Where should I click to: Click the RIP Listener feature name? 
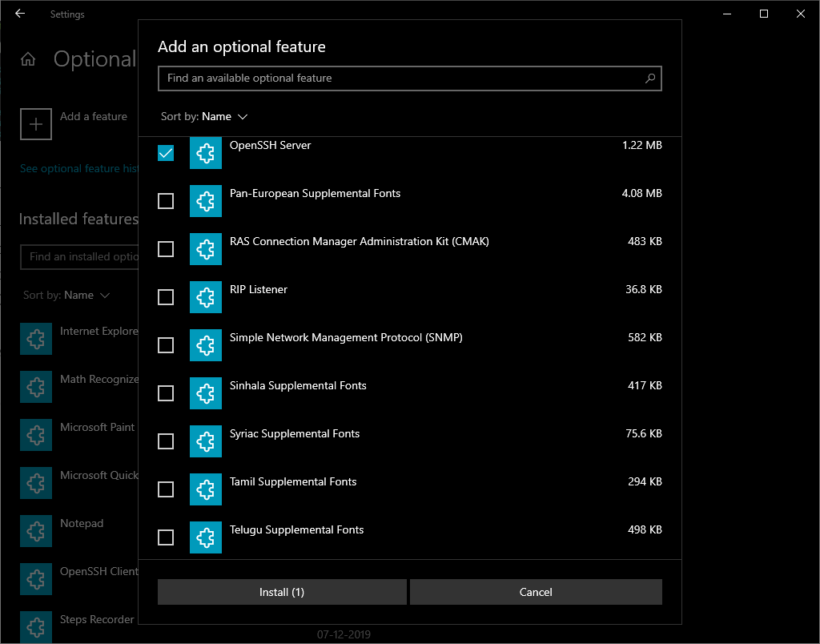259,290
